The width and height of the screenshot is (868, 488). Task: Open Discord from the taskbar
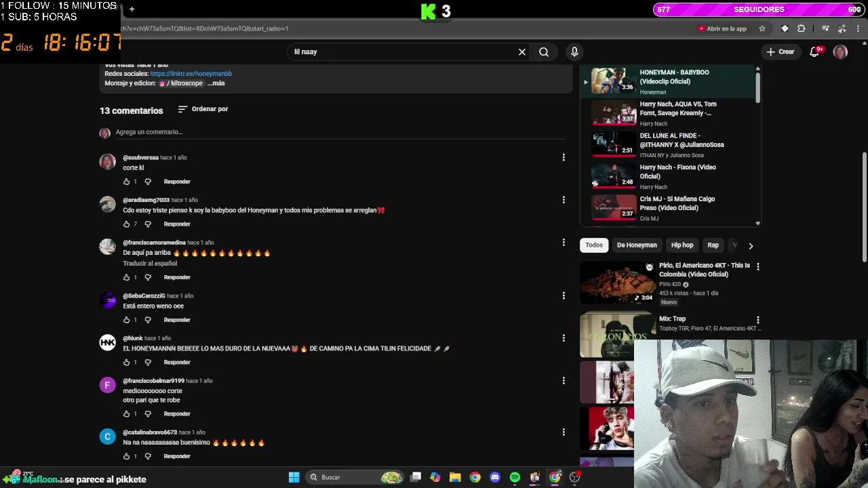pos(495,477)
